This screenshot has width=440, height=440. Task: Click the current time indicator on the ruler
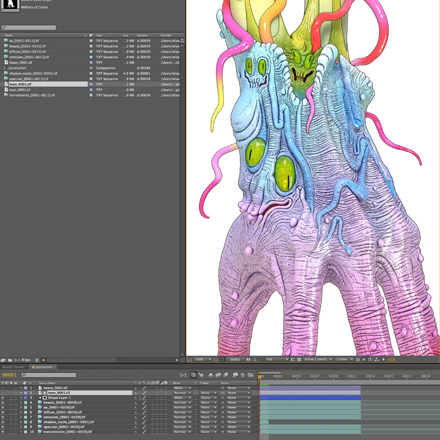[260, 377]
